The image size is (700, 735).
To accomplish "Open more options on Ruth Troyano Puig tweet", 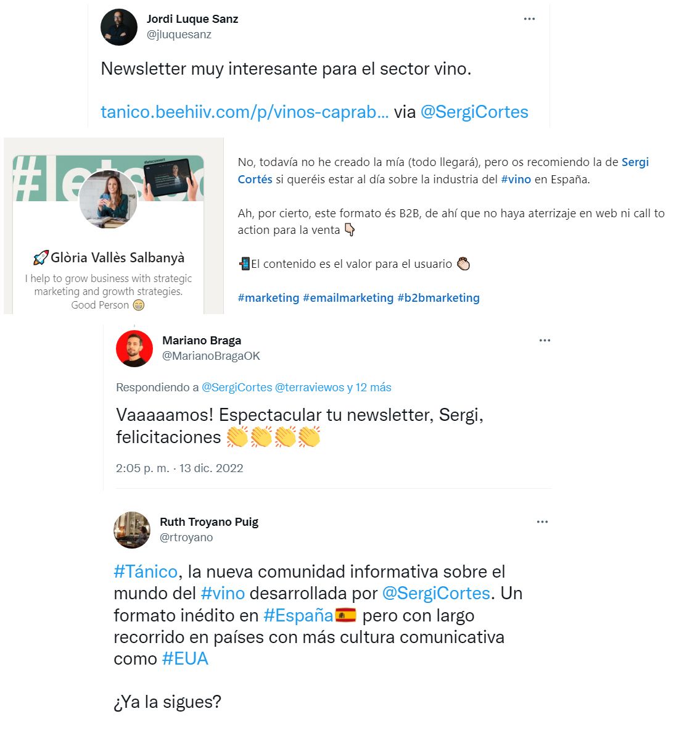I will pos(542,521).
